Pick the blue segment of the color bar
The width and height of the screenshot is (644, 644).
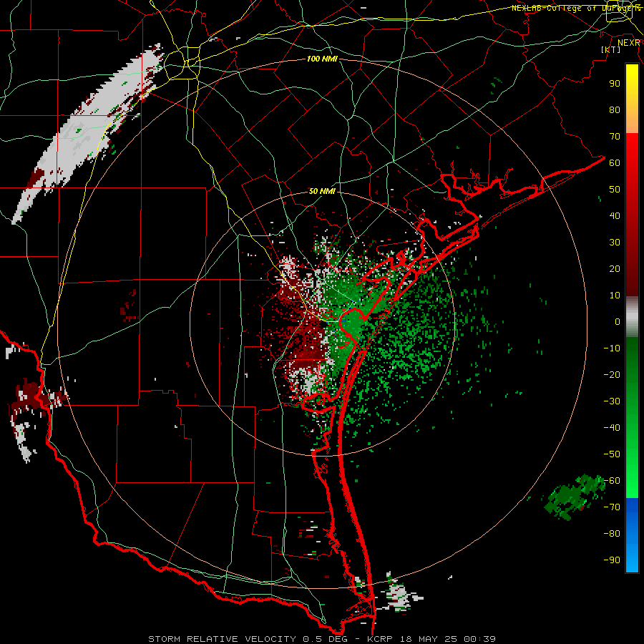click(632, 535)
